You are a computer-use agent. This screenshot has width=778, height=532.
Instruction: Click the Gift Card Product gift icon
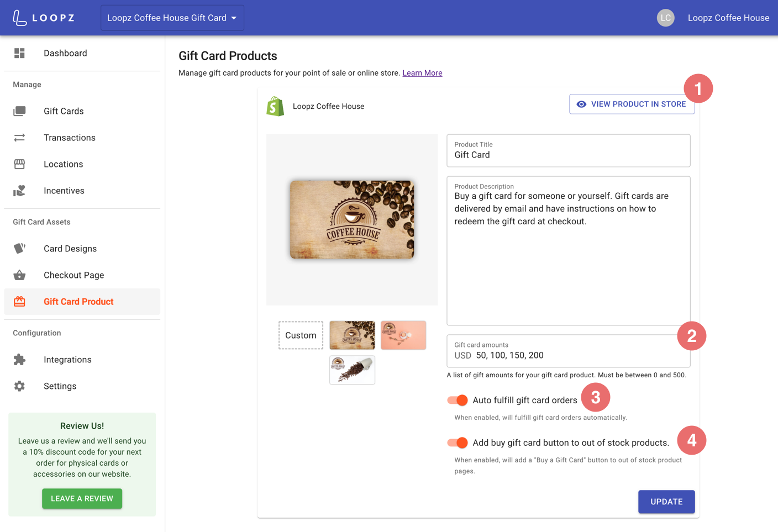click(19, 302)
